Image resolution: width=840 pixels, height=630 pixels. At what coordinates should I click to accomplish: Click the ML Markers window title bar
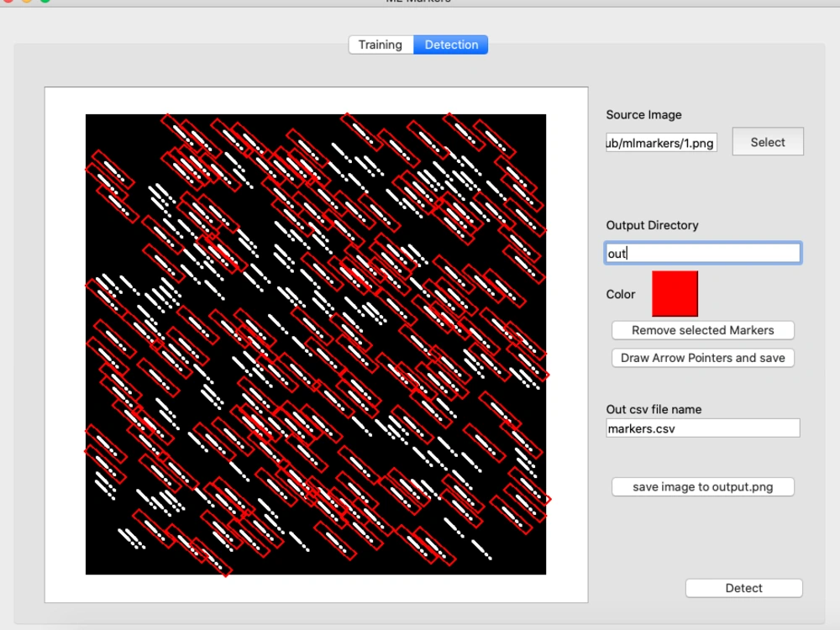click(420, 4)
